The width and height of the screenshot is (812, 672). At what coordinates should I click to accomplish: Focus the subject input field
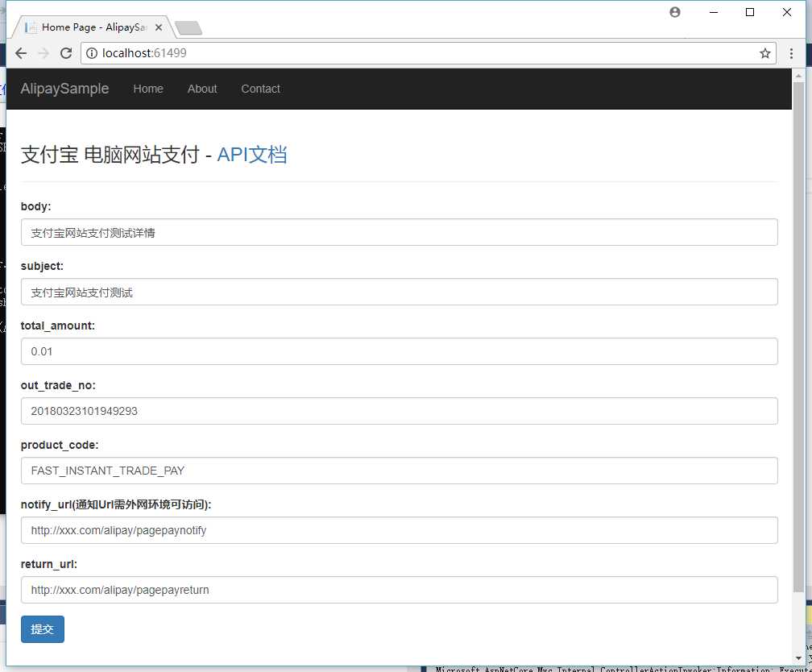click(x=400, y=292)
